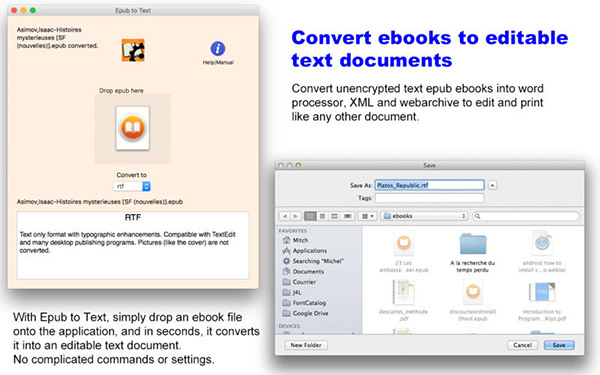Click the New Folder button
Screen dimensions: 600x375
(x=306, y=345)
